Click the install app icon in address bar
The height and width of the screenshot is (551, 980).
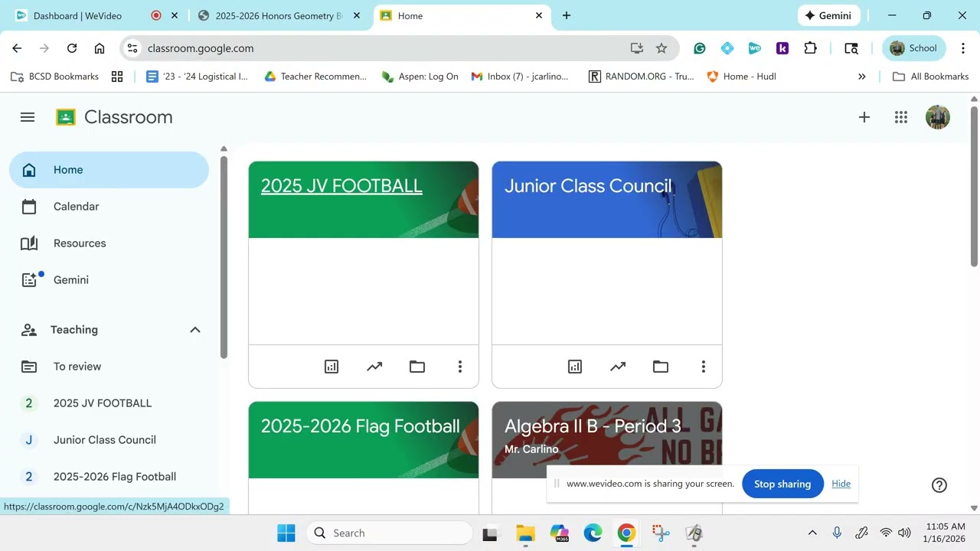pyautogui.click(x=637, y=48)
